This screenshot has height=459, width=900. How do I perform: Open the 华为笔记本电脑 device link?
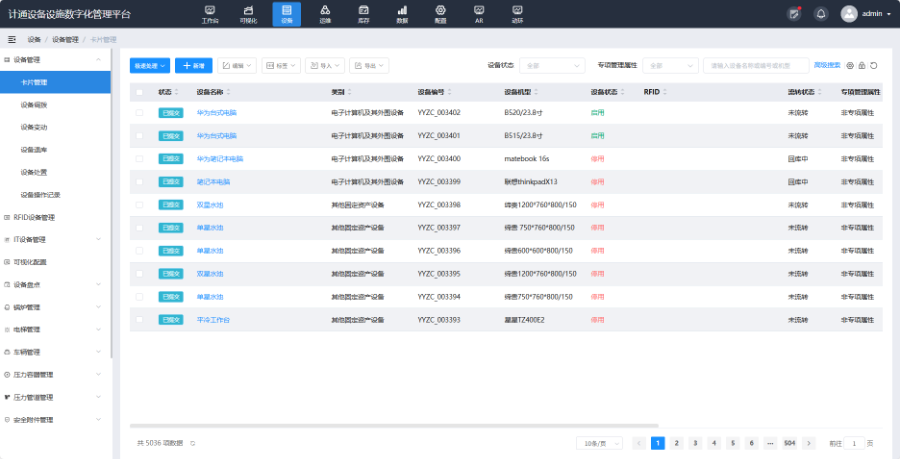pos(220,159)
